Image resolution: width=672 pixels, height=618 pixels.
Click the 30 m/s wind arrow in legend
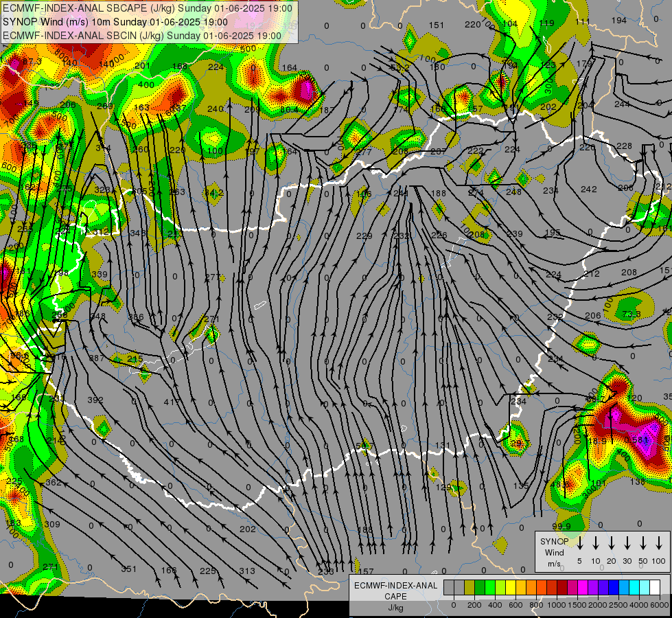click(x=627, y=542)
